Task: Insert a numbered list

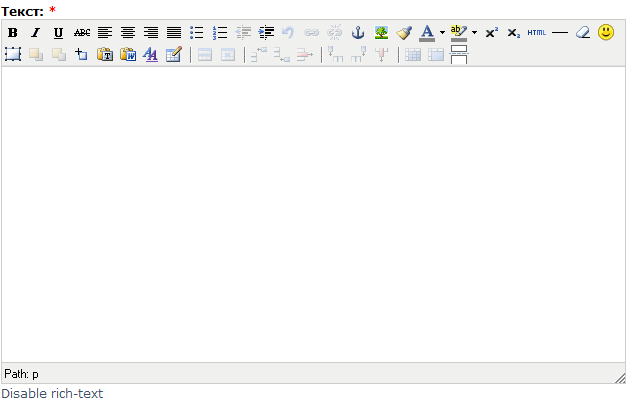Action: [x=220, y=32]
